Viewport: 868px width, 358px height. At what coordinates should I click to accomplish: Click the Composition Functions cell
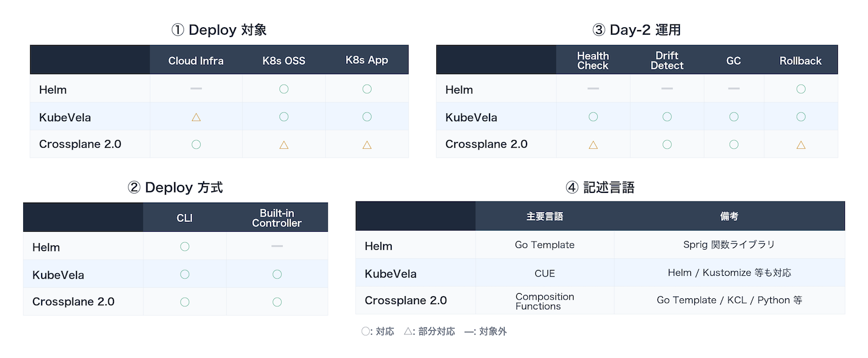pos(545,301)
